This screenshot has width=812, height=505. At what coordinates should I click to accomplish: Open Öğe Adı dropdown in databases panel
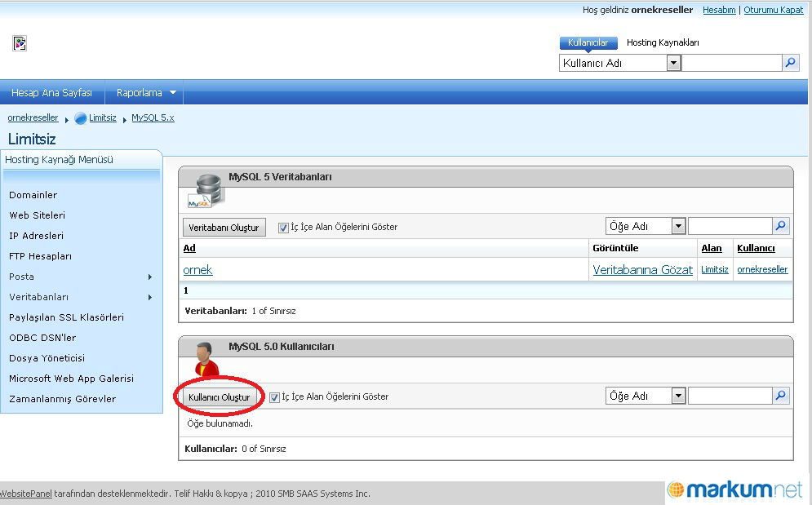(678, 226)
